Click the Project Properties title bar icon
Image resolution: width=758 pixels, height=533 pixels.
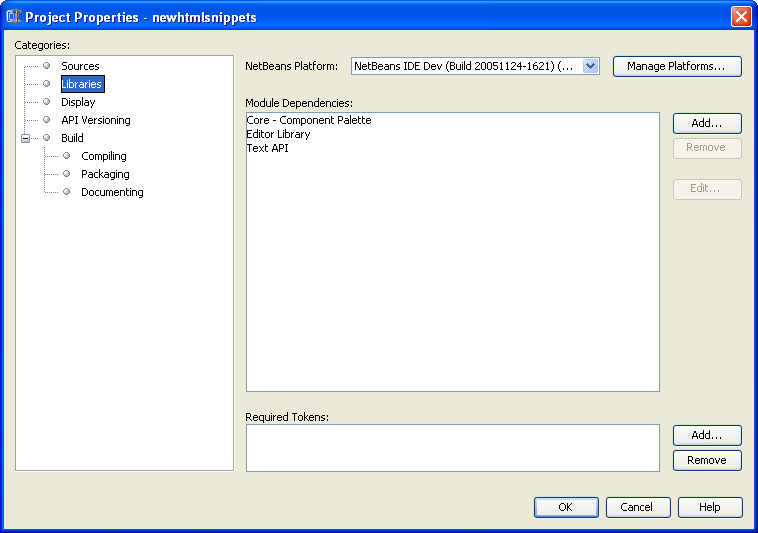coord(14,16)
